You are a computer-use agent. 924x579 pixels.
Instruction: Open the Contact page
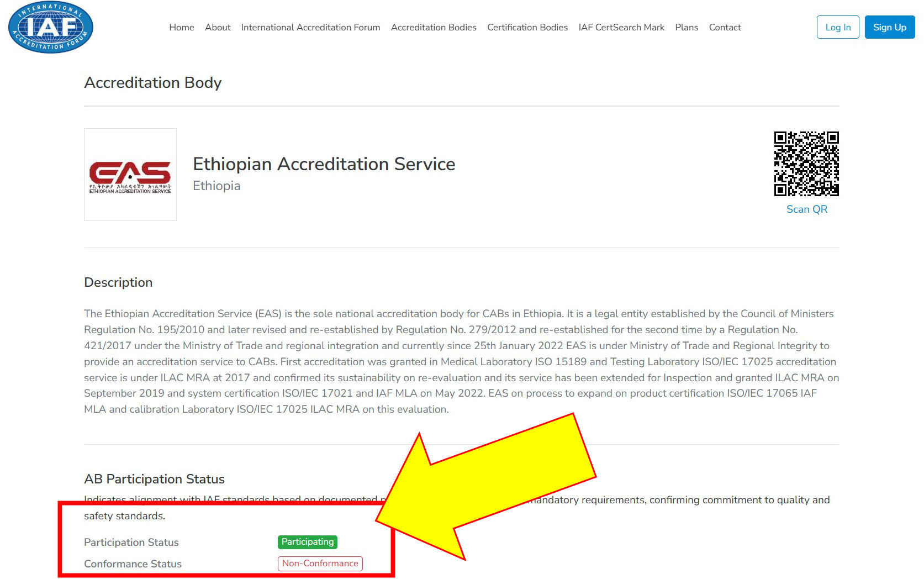point(725,27)
